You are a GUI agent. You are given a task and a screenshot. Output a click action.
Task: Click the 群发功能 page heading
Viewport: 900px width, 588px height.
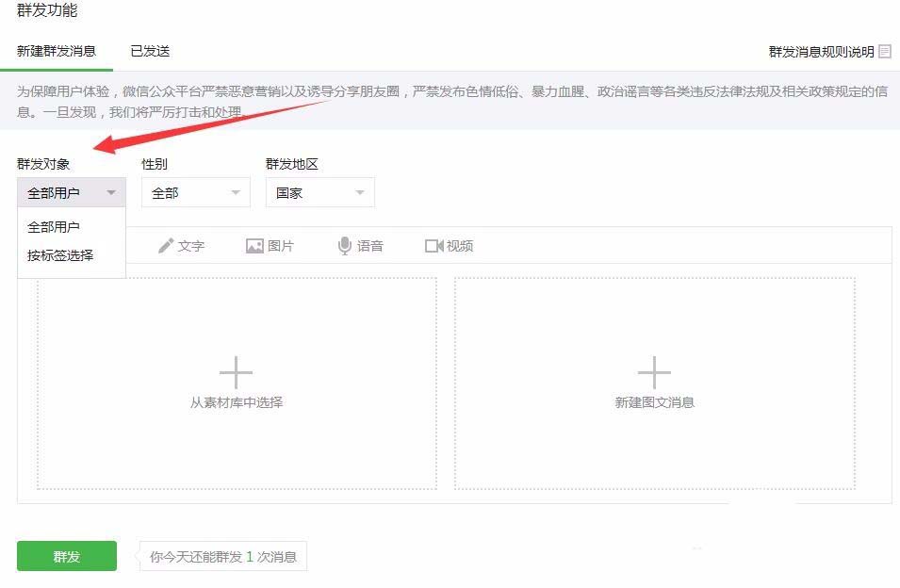point(47,10)
